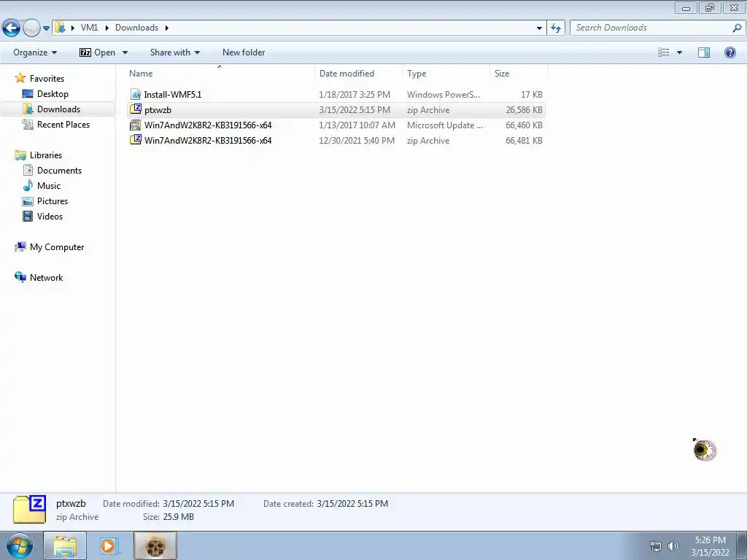Select the Install-WMF5.1 file
This screenshot has height=560, width=747.
[336, 94]
